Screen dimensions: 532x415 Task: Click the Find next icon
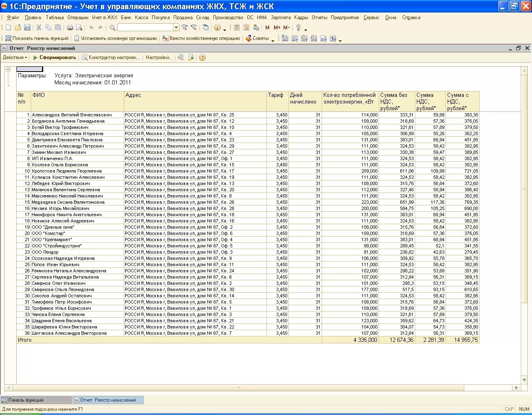click(185, 27)
